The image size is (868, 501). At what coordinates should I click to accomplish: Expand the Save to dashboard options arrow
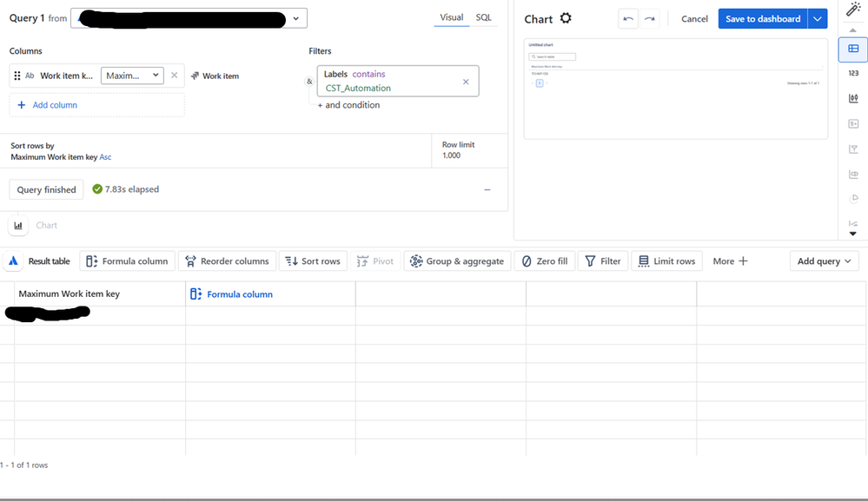[817, 19]
